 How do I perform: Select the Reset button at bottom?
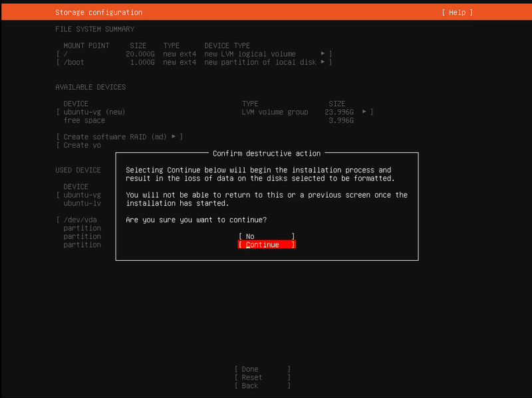(263, 377)
